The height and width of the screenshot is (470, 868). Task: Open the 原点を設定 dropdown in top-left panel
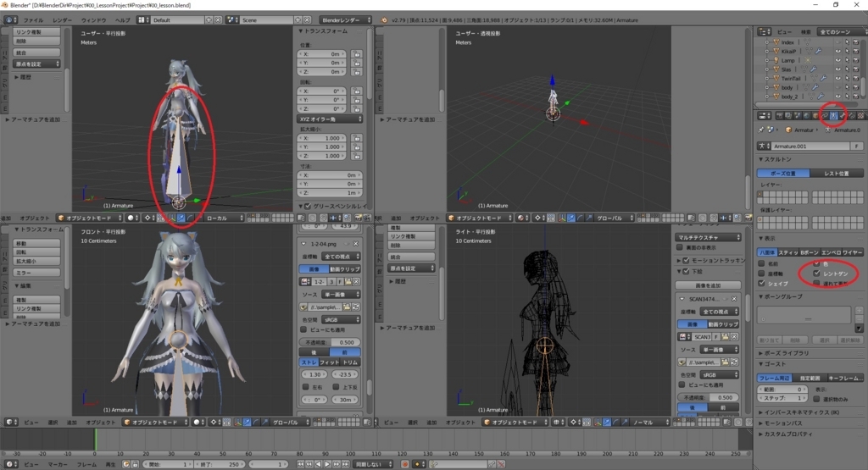(x=37, y=64)
